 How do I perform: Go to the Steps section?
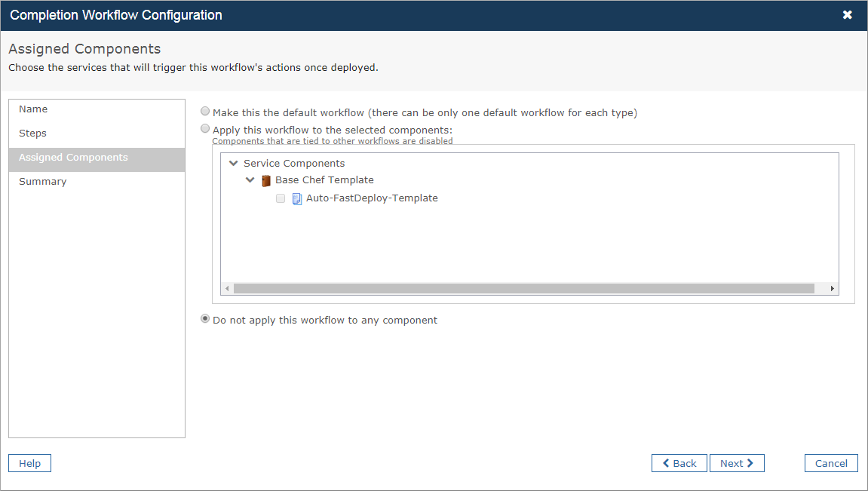click(33, 133)
